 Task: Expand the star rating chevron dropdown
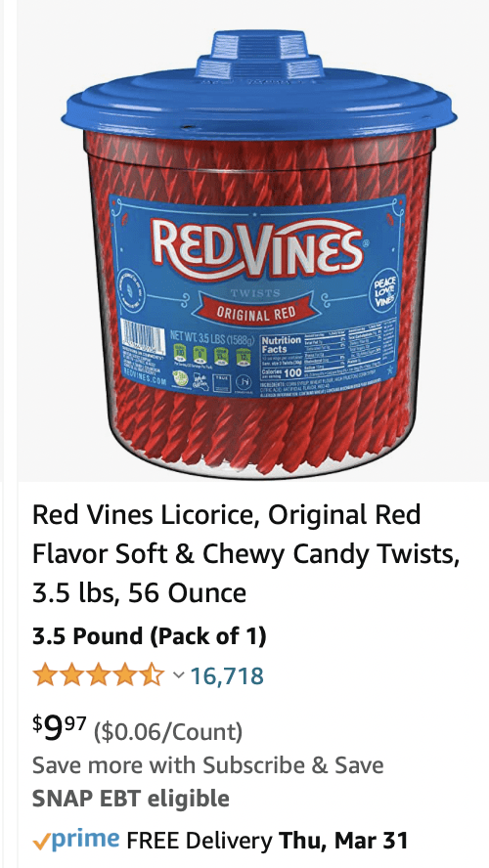pyautogui.click(x=178, y=674)
